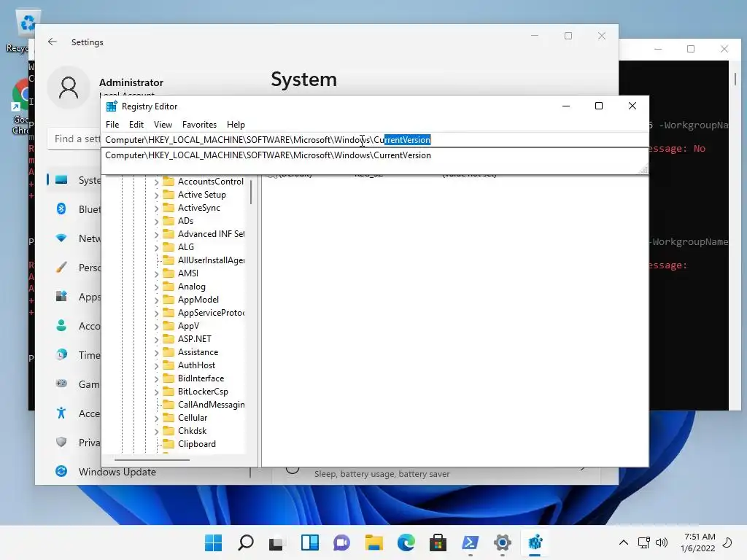This screenshot has width=747, height=560.
Task: Expand the AccountsControl registry key
Action: click(x=156, y=182)
